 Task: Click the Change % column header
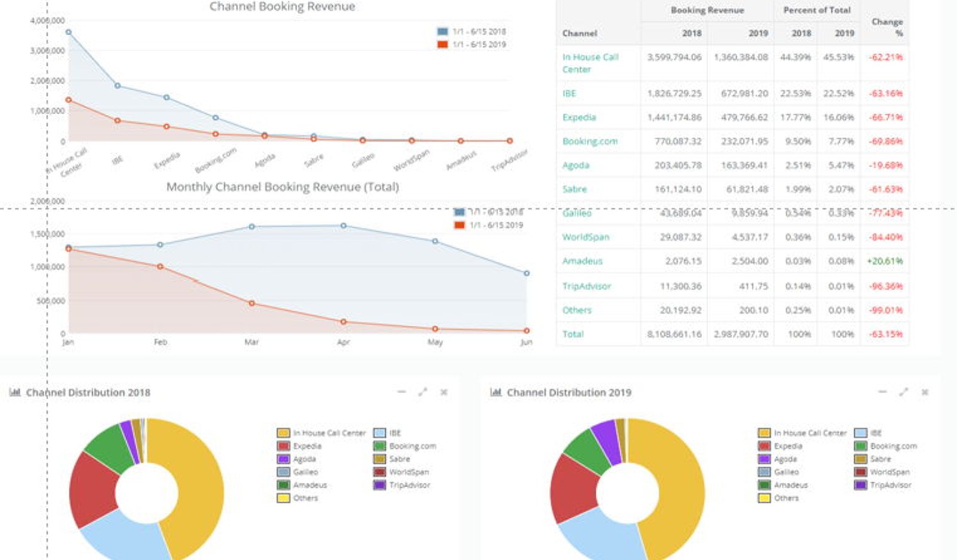[x=888, y=27]
